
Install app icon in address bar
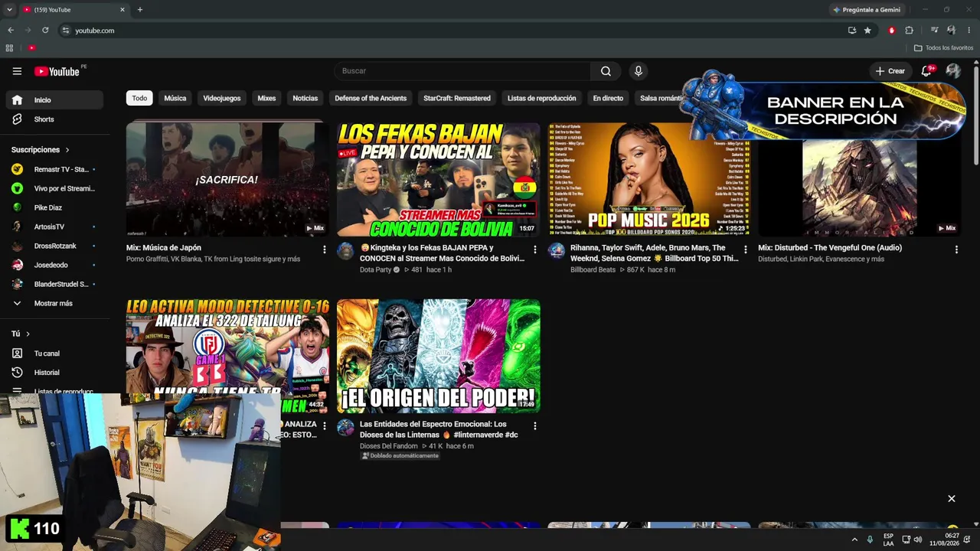[x=852, y=31]
